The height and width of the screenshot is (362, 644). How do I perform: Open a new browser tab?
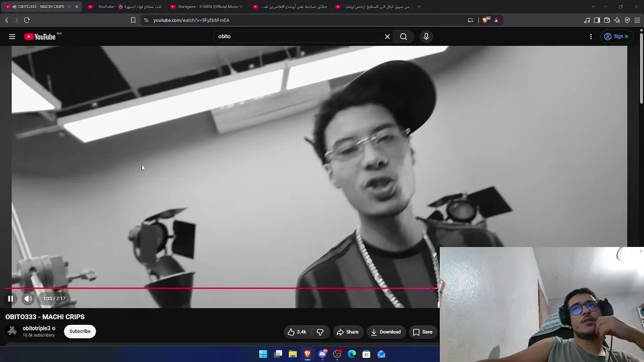pos(419,7)
